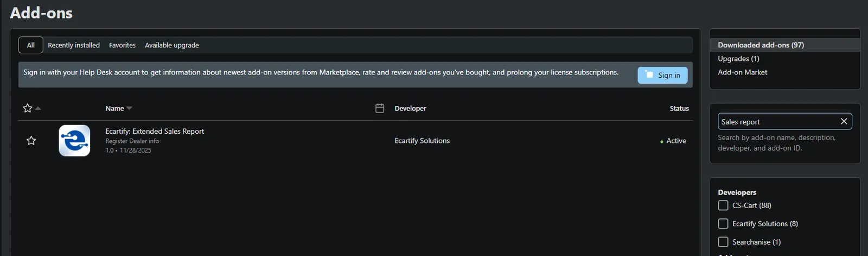This screenshot has height=256, width=868.
Task: Sort by Status column header
Action: [x=679, y=108]
